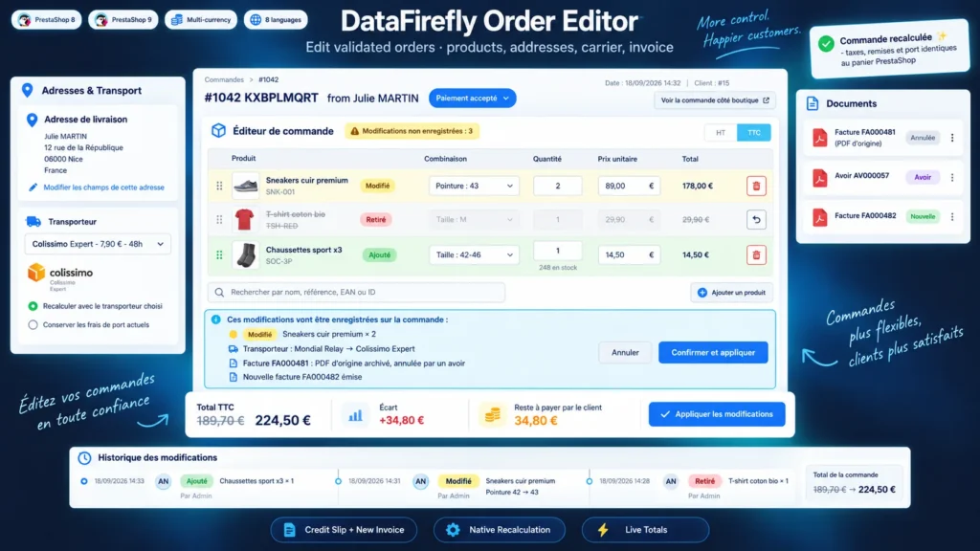Click the Live Totals pill
This screenshot has height=551, width=980.
click(x=646, y=530)
